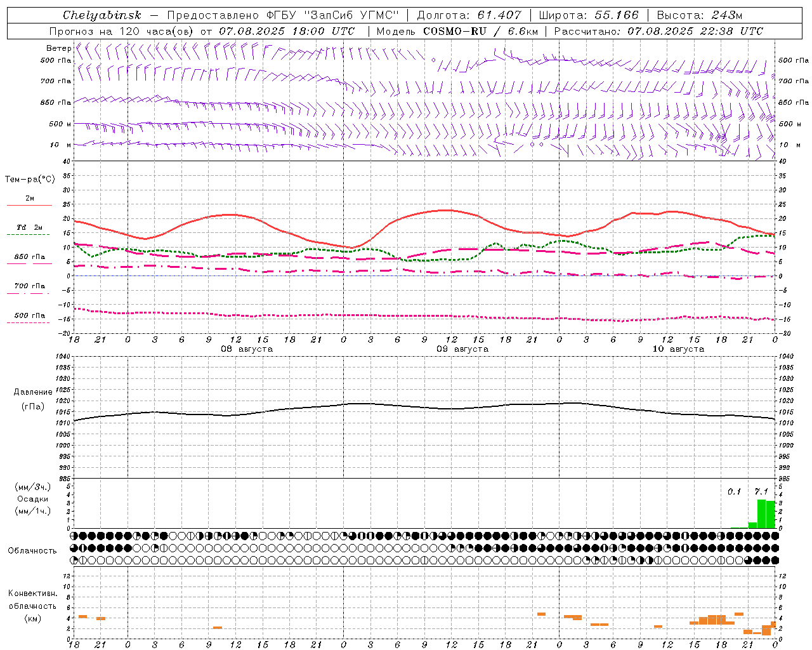
Task: Click the 09 августа date label
Action: [x=462, y=349]
